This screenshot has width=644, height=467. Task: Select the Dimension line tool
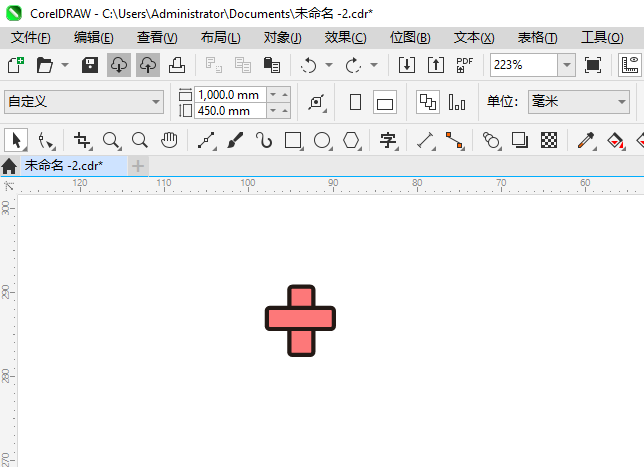pyautogui.click(x=426, y=140)
